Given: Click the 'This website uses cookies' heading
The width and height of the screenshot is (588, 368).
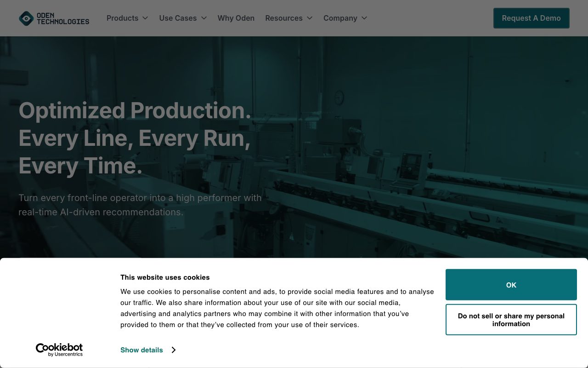Looking at the screenshot, I should (x=165, y=277).
